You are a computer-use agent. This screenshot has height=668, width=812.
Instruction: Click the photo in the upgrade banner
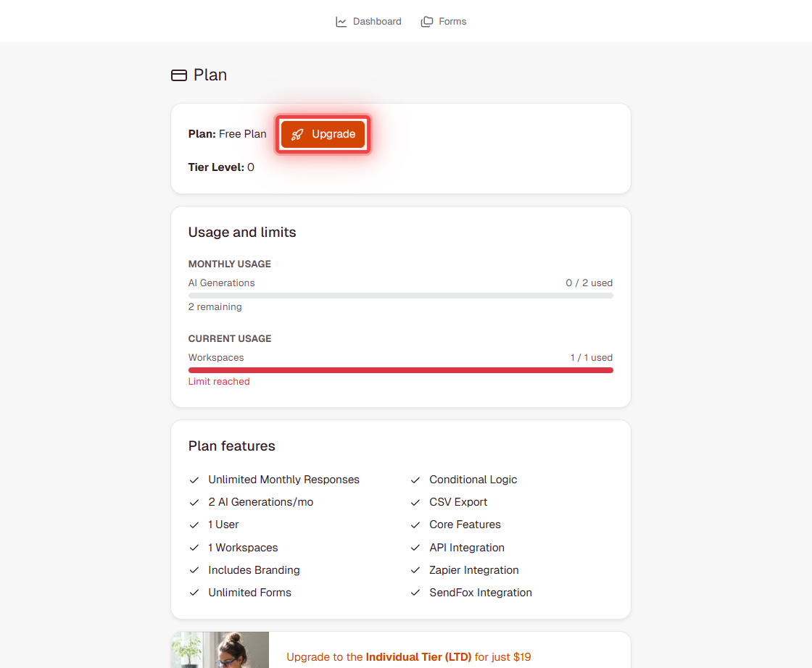tap(220, 650)
